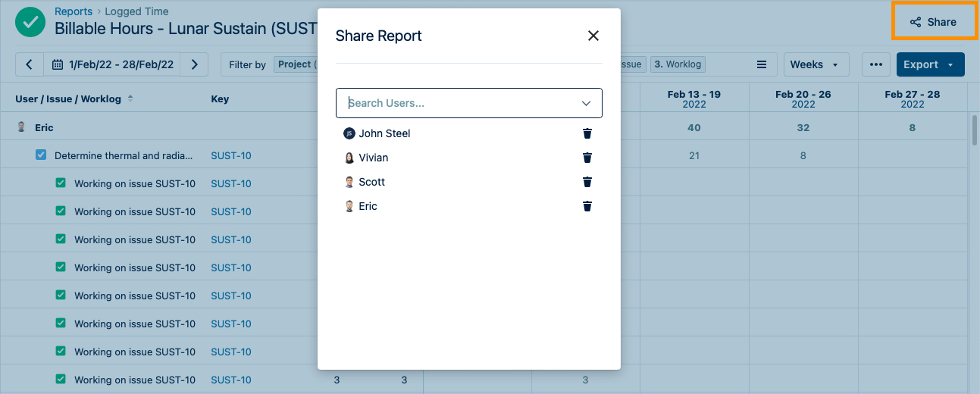Open the date range picker 1/Feb/22 - 28/Feb/22

(x=112, y=64)
